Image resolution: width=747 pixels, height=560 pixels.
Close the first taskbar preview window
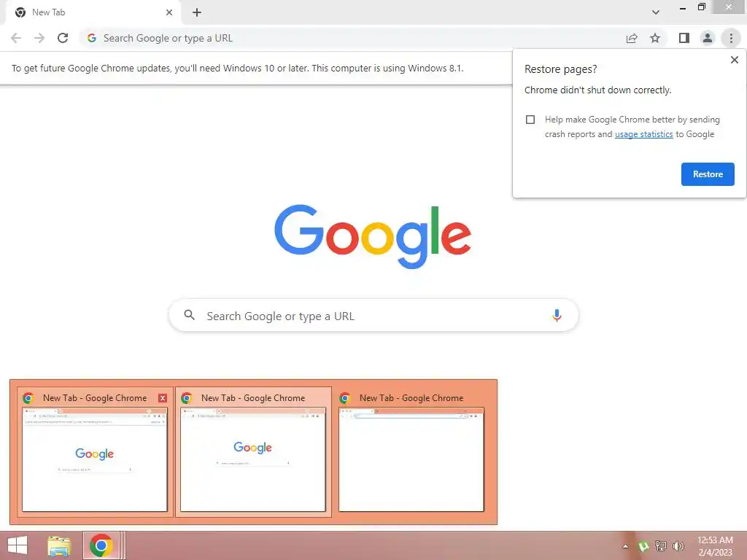pos(163,398)
